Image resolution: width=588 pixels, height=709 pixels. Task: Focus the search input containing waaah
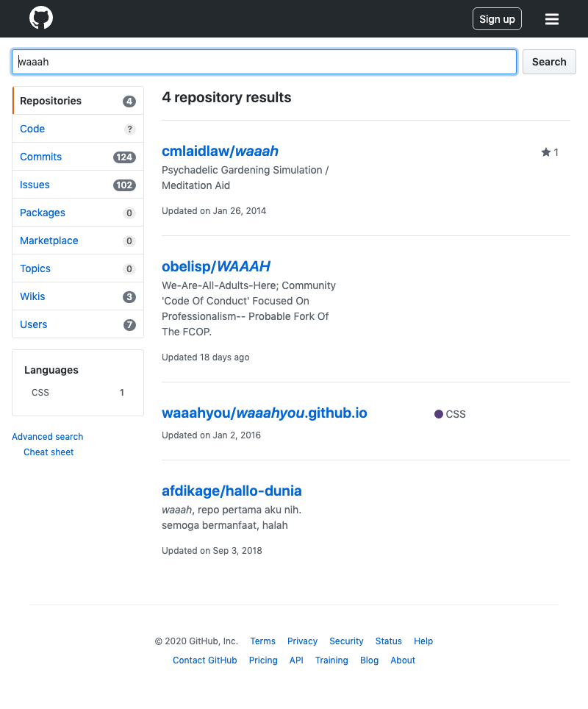point(265,62)
